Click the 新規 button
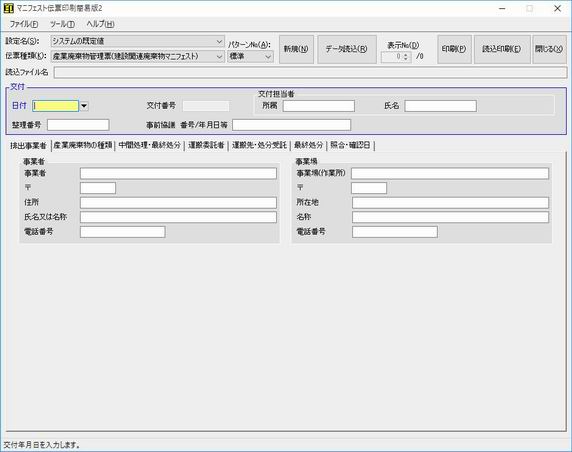This screenshot has width=572, height=452. (x=296, y=49)
